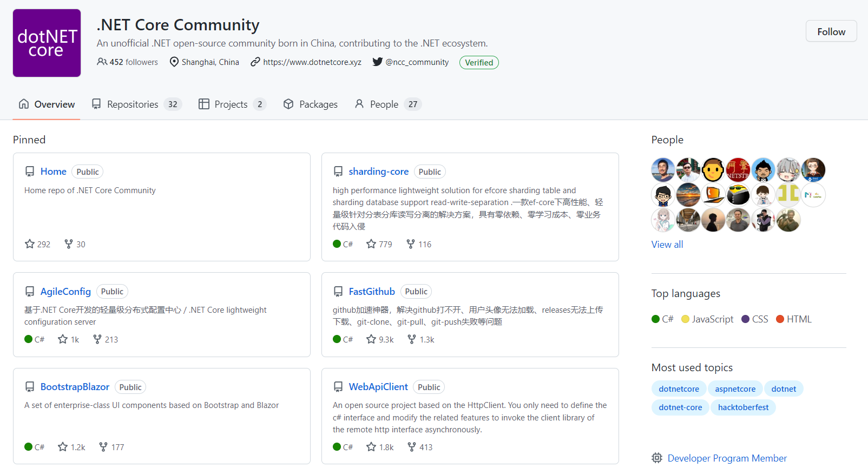Viewport: 868px width, 474px height.
Task: View sharding-core's 779 stars
Action: point(379,244)
